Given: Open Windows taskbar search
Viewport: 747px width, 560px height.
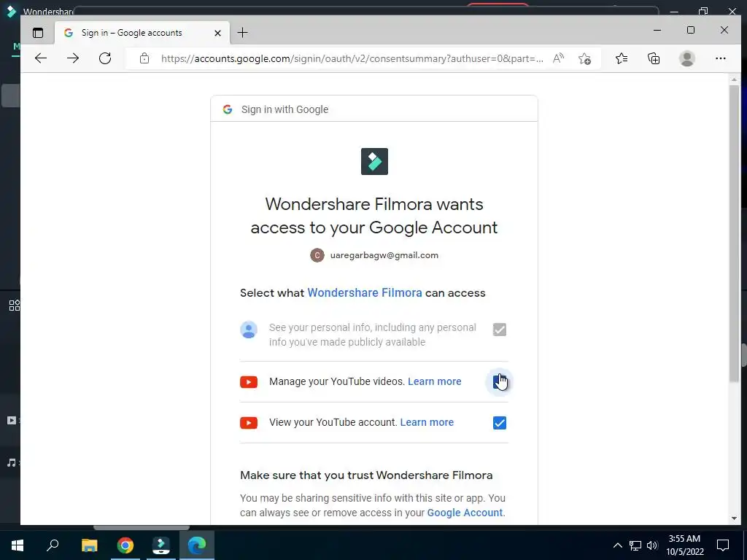Looking at the screenshot, I should point(53,545).
